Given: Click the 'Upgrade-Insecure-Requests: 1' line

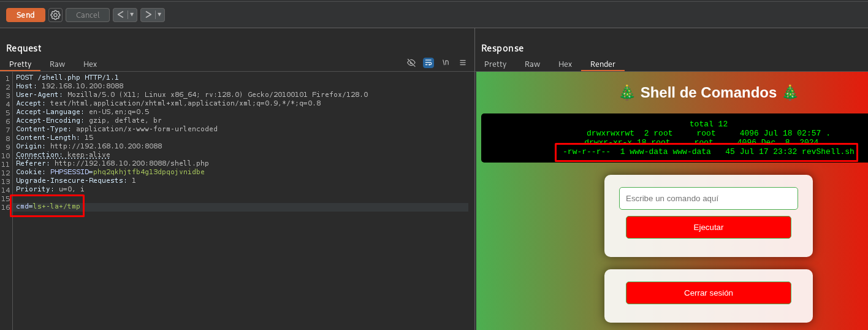Looking at the screenshot, I should click(x=76, y=180).
